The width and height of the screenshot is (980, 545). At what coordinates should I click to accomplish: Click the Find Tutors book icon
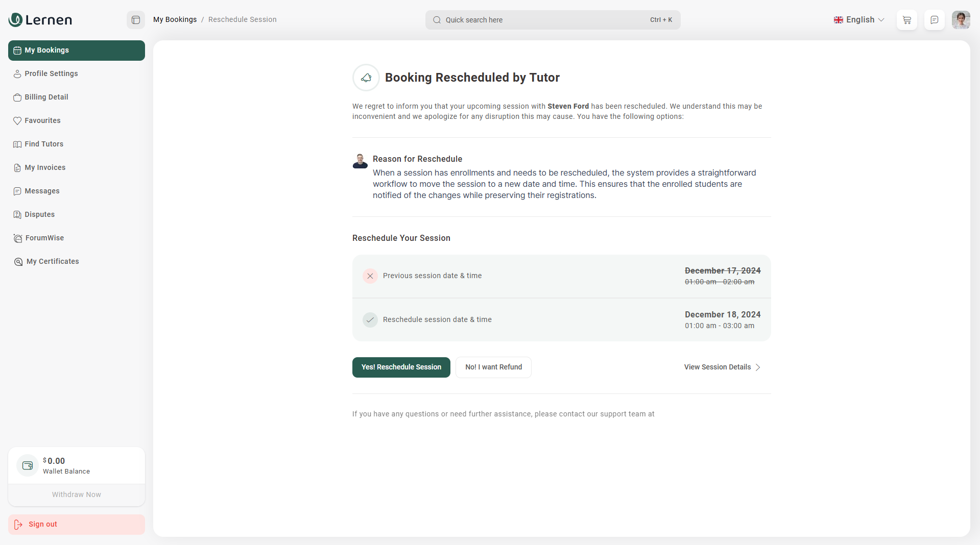(x=17, y=144)
